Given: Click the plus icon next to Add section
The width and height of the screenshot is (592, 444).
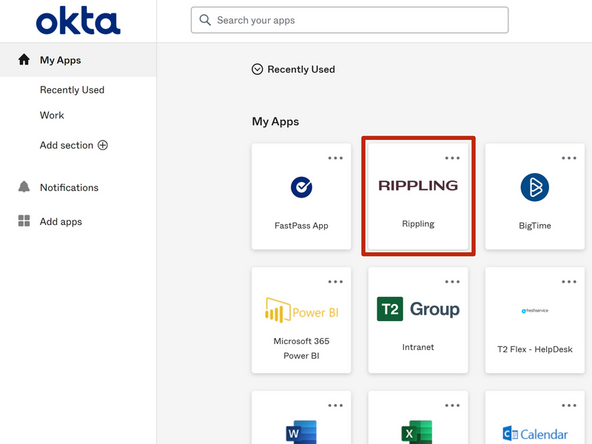Looking at the screenshot, I should pyautogui.click(x=103, y=145).
